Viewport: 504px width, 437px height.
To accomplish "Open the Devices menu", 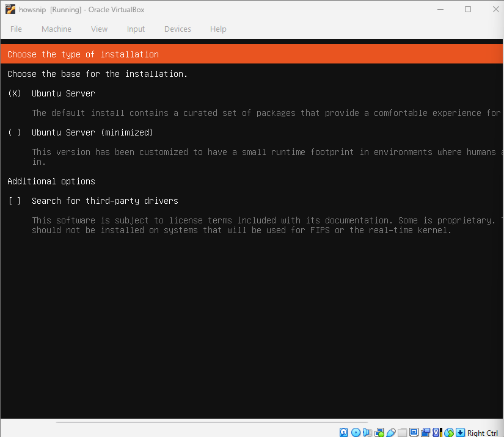I will click(177, 29).
